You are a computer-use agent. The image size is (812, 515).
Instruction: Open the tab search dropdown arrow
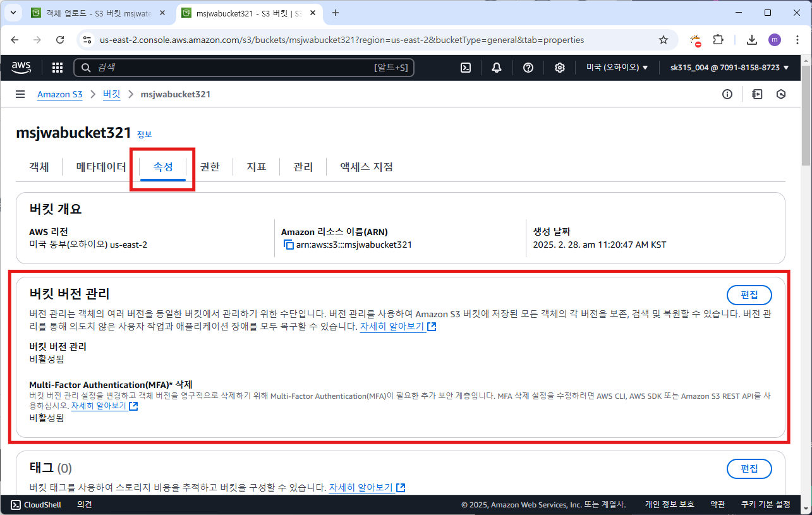13,13
